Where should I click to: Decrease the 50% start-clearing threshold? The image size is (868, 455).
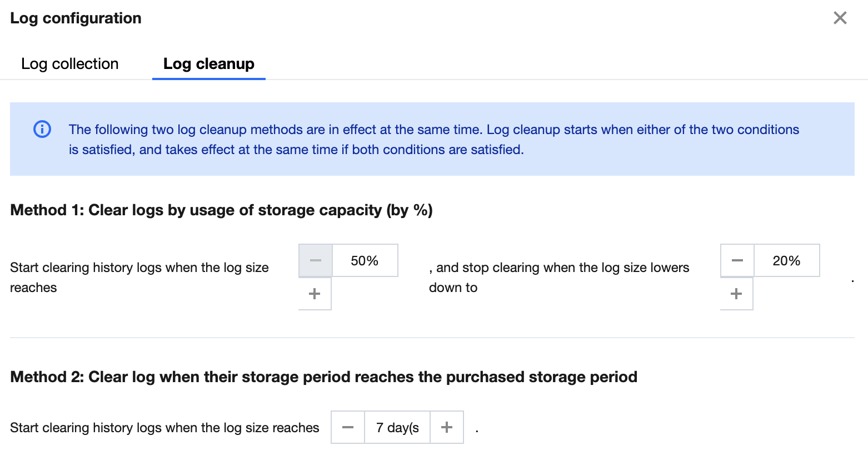pos(316,260)
